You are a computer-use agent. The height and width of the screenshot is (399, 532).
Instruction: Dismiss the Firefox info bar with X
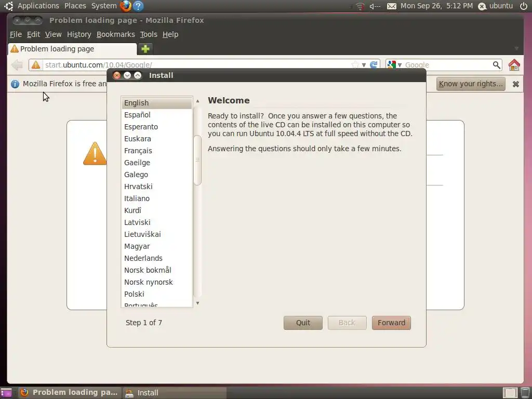click(x=516, y=84)
